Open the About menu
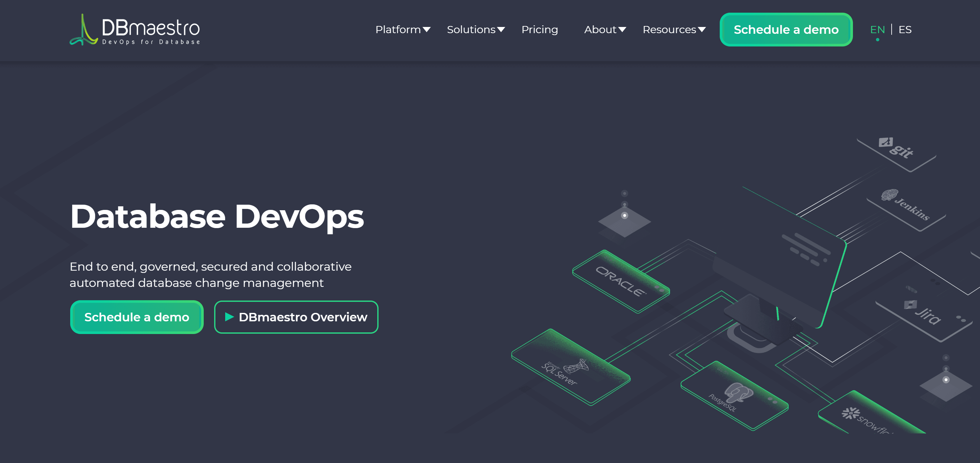 pos(604,29)
